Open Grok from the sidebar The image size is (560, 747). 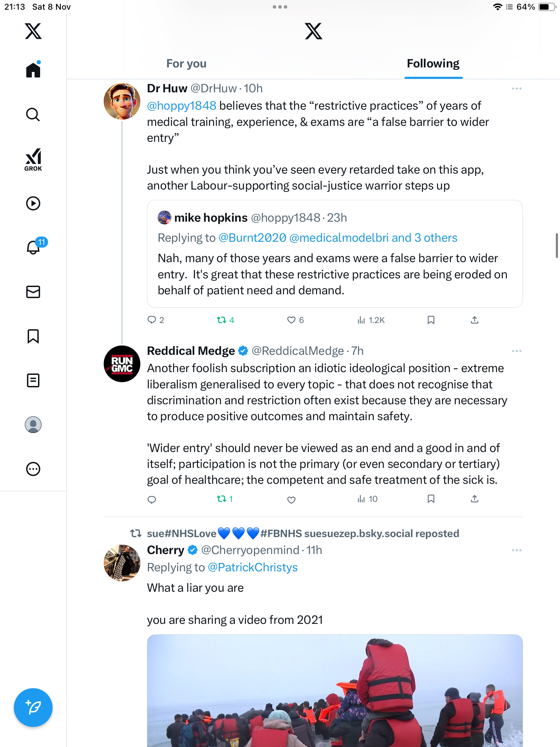click(x=33, y=160)
